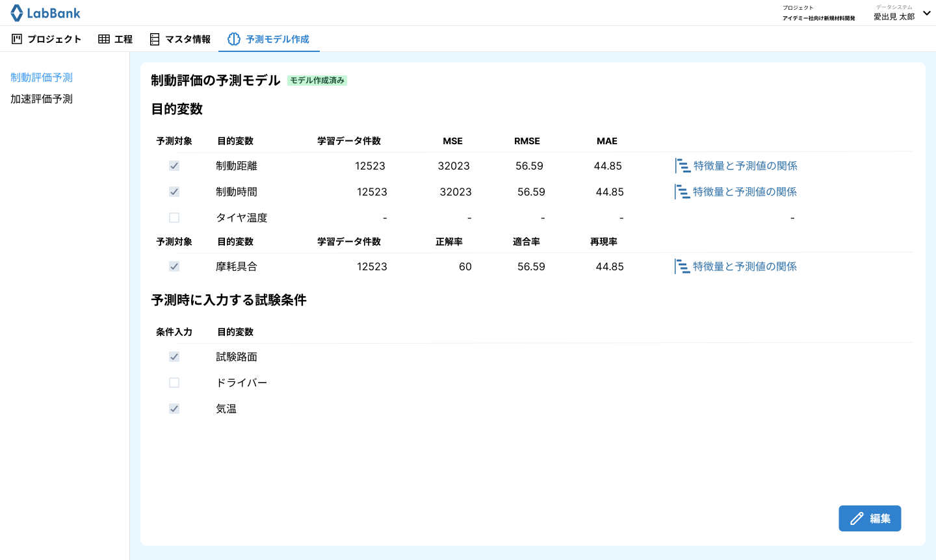Open 特徴量と予測値の関係 link for 制動時間

[x=745, y=192]
